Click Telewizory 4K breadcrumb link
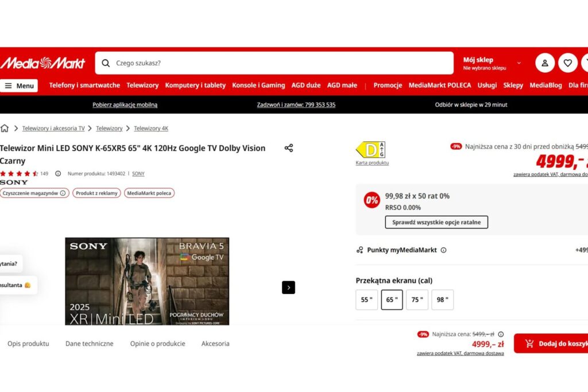588x392 pixels. point(151,128)
